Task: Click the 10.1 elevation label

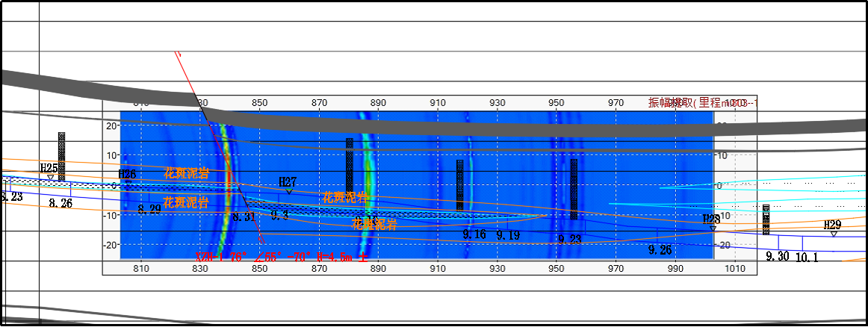Action: click(x=807, y=257)
